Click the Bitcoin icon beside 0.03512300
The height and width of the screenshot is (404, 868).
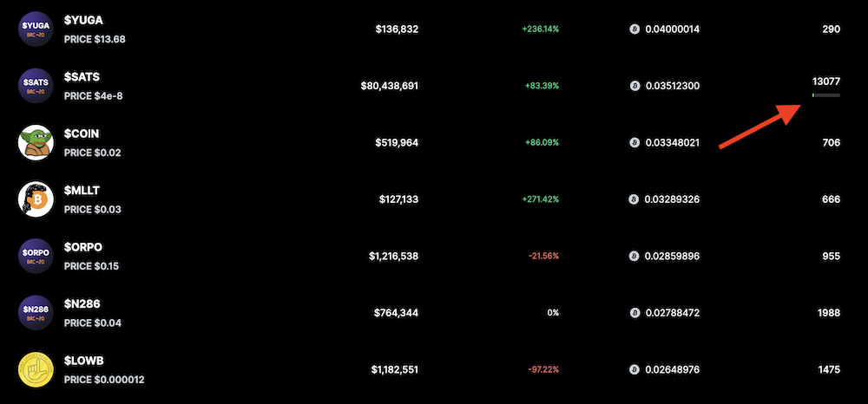coord(635,86)
